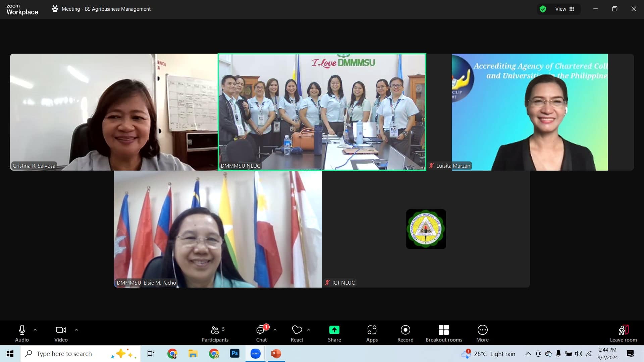Show hidden system tray icons
644x362 pixels.
click(528, 354)
